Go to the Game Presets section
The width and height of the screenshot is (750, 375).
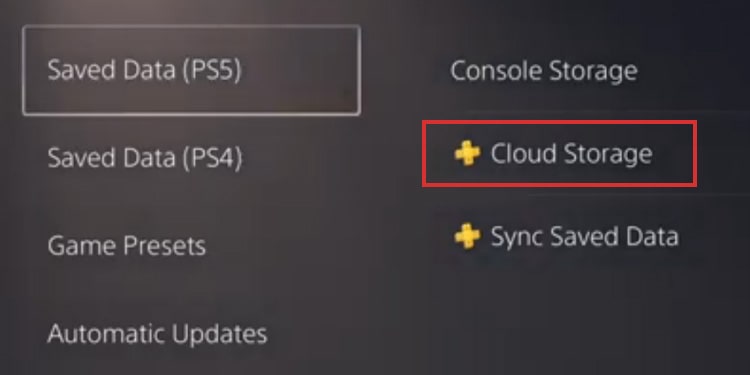[x=127, y=246]
